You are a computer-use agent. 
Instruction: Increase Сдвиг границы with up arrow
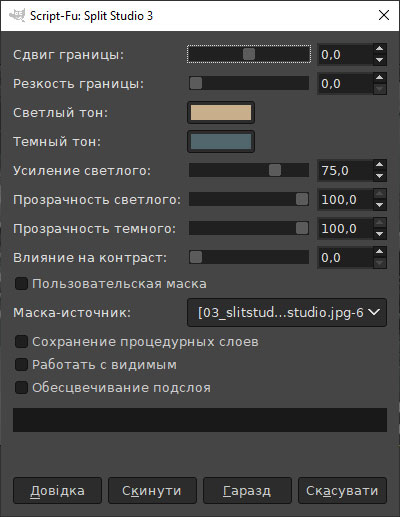(379, 49)
